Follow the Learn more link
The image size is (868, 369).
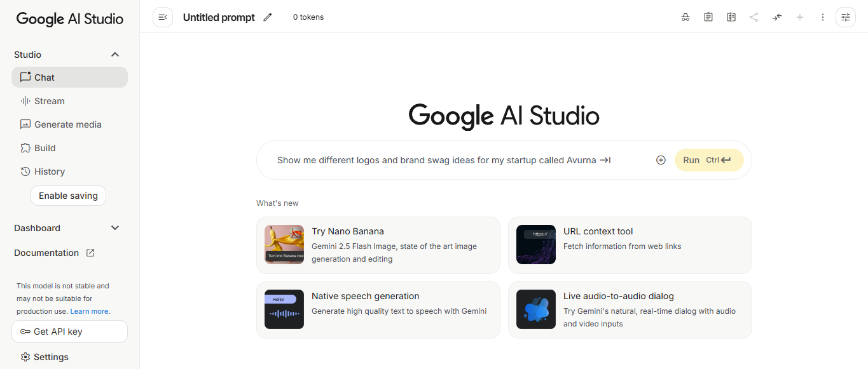90,311
